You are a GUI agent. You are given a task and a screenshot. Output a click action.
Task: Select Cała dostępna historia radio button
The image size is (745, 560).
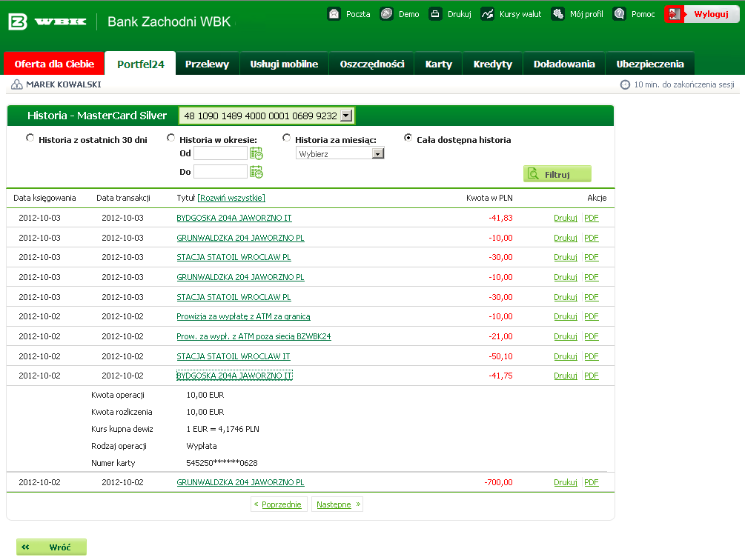pyautogui.click(x=408, y=138)
